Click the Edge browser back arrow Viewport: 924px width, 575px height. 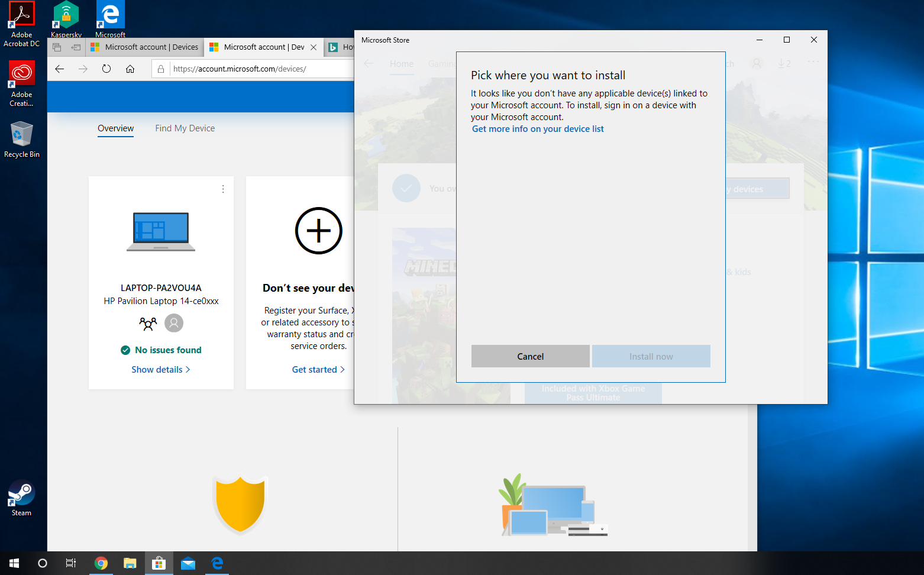[59, 69]
